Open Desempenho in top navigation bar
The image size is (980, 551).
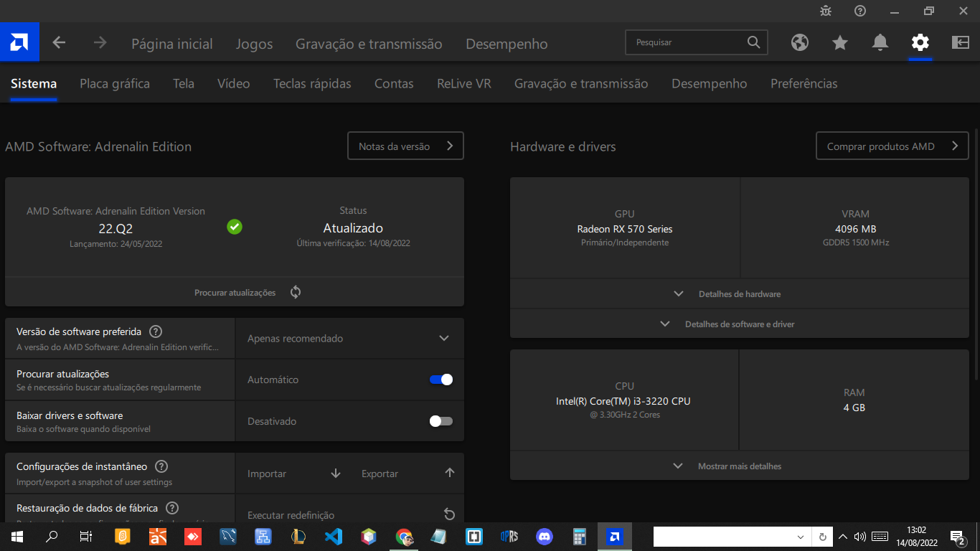(507, 44)
